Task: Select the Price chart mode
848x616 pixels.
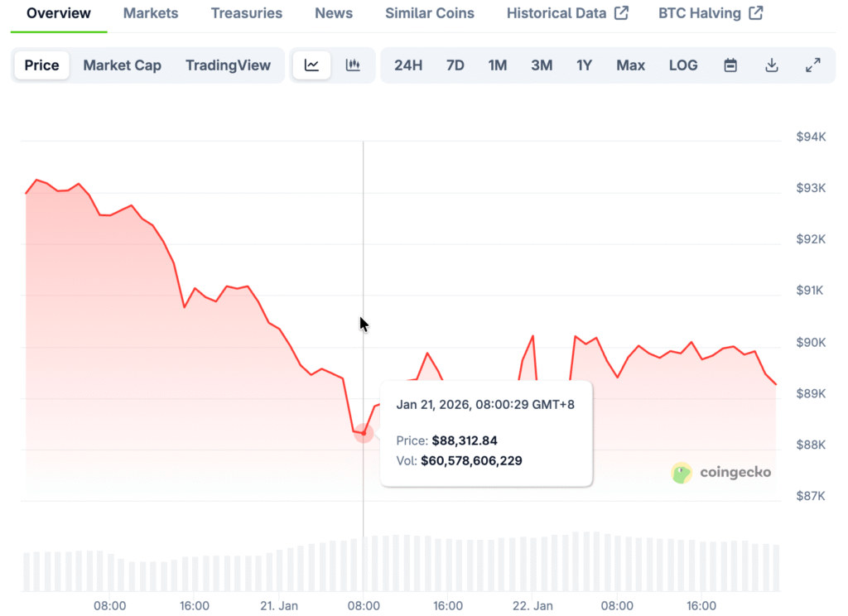Action: click(x=41, y=65)
